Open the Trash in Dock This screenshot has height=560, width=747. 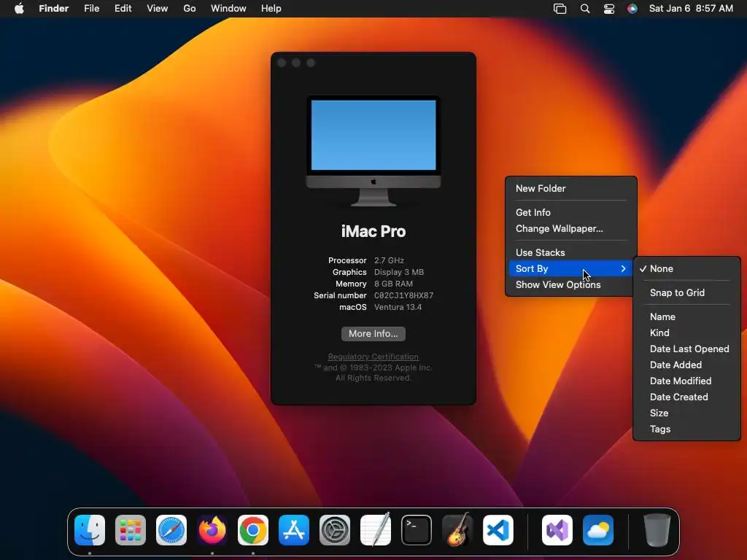point(657,530)
